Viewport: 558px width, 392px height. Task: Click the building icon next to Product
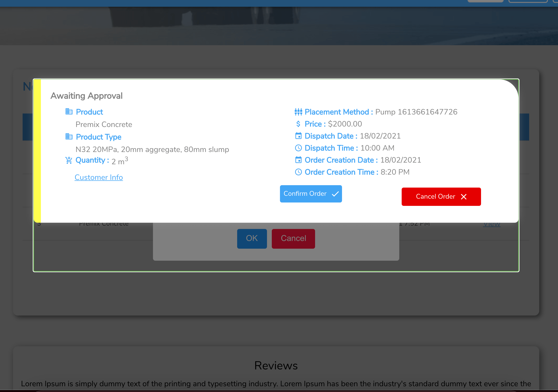pyautogui.click(x=69, y=112)
